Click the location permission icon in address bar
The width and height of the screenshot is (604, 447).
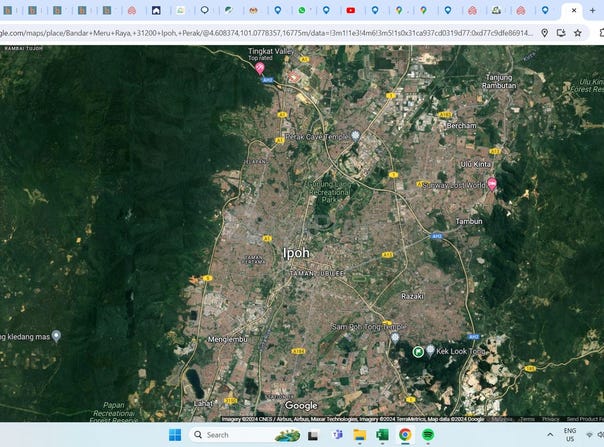(x=545, y=33)
